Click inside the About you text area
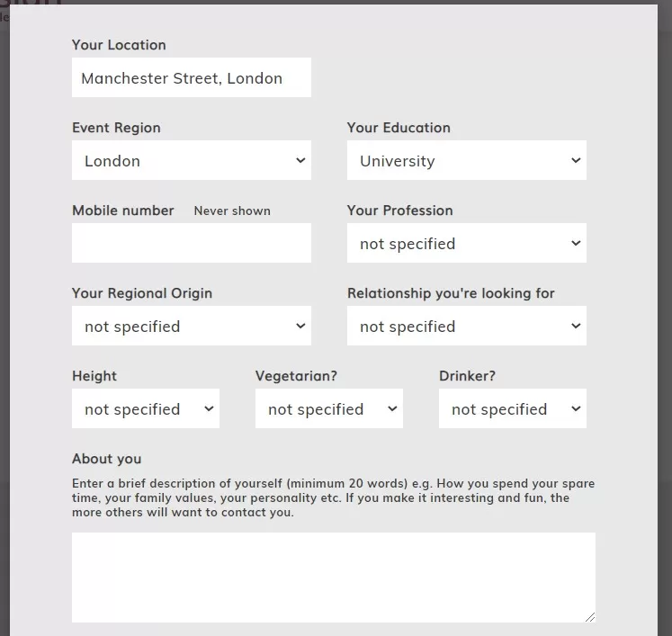Viewport: 672px width, 636px height. 333,577
